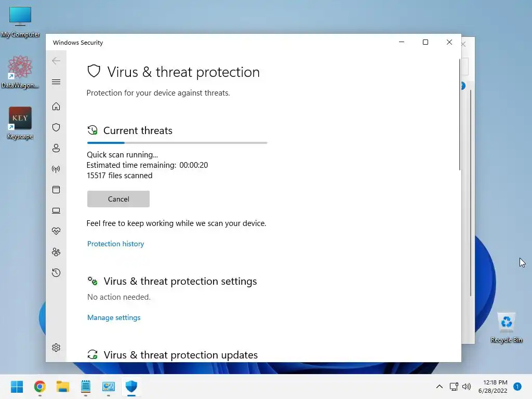
Task: Go back using the back arrow
Action: tap(56, 61)
